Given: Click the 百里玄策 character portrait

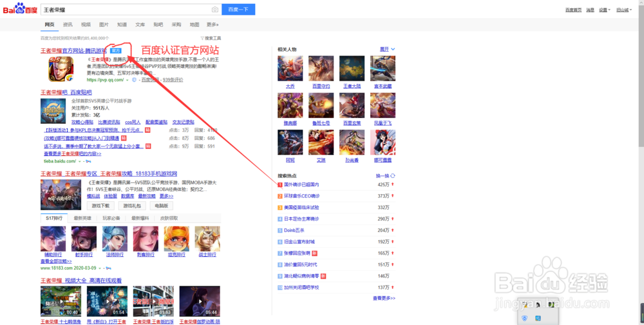Looking at the screenshot, I should 352,105.
